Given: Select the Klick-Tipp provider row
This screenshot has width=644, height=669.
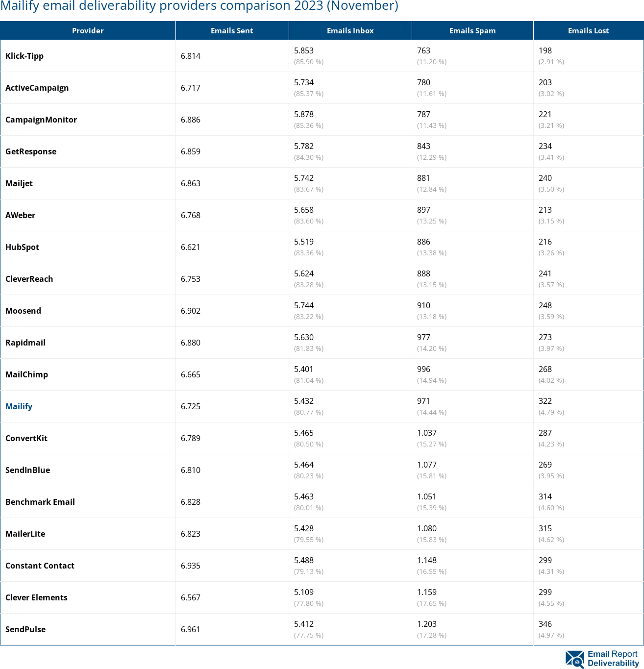Looking at the screenshot, I should click(x=25, y=56).
